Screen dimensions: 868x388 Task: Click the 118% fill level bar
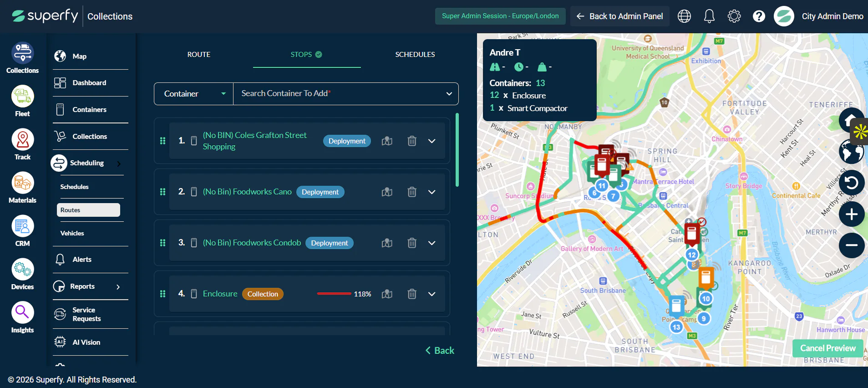334,294
